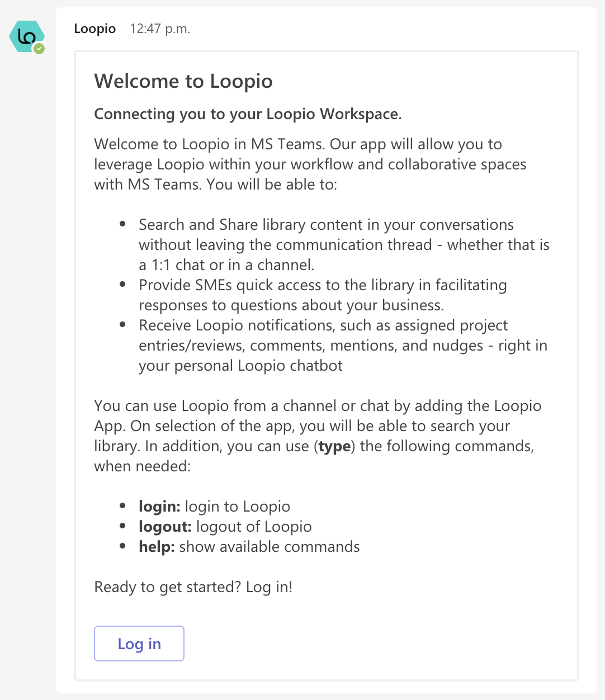Viewport: 605px width, 700px height.
Task: Click the green verified checkmark badge
Action: [39, 49]
